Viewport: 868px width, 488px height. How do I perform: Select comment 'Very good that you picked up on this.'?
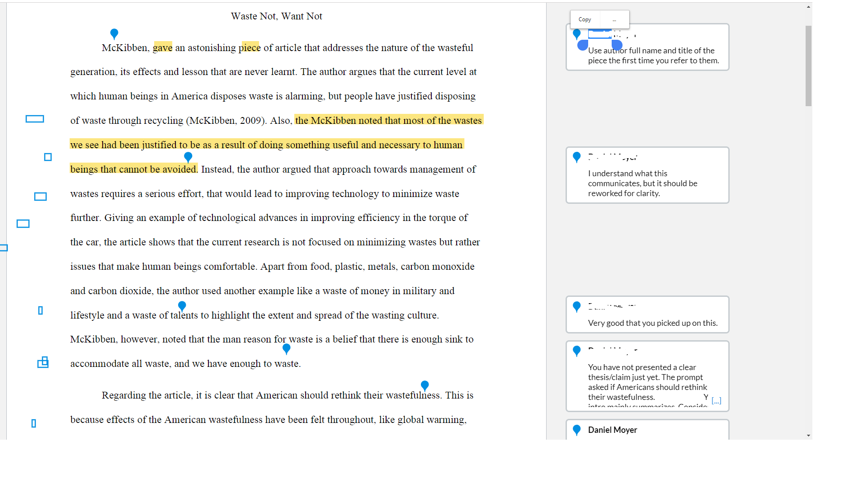tap(647, 314)
